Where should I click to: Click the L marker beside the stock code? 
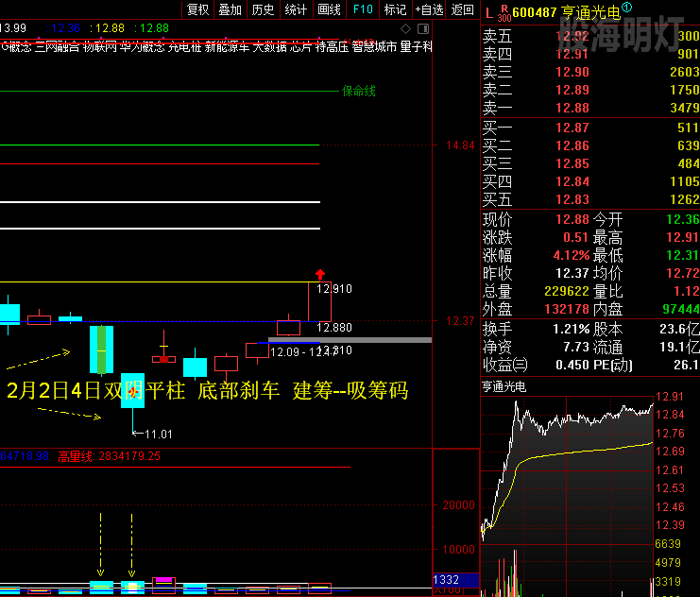(x=489, y=13)
